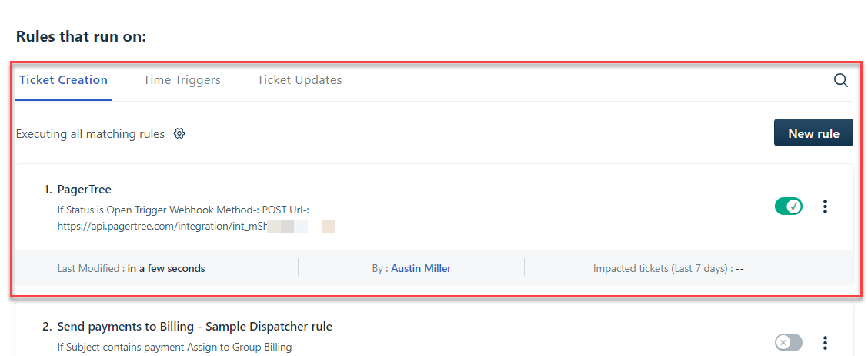The width and height of the screenshot is (868, 356).
Task: Open three-dot menu for Send payments to Billing rule
Action: 825,342
